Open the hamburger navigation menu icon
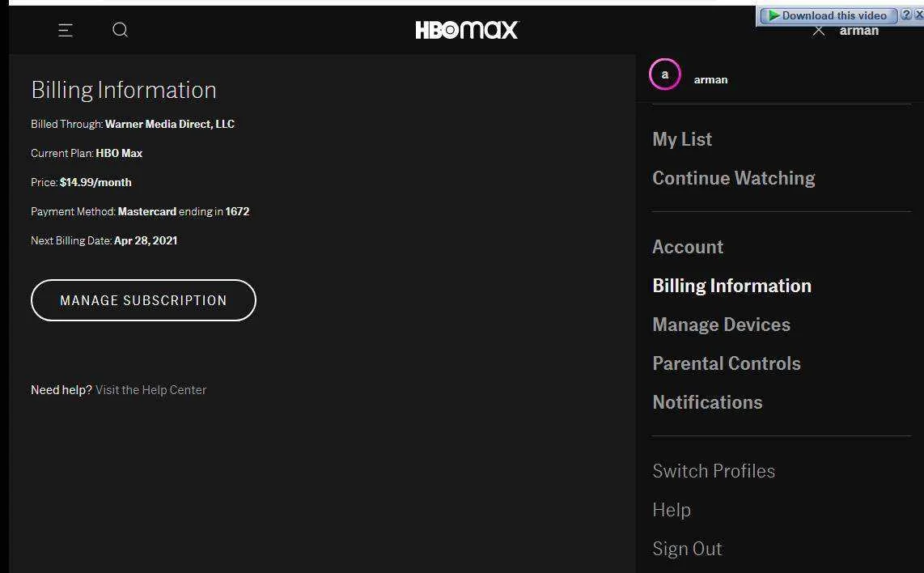 pyautogui.click(x=66, y=30)
